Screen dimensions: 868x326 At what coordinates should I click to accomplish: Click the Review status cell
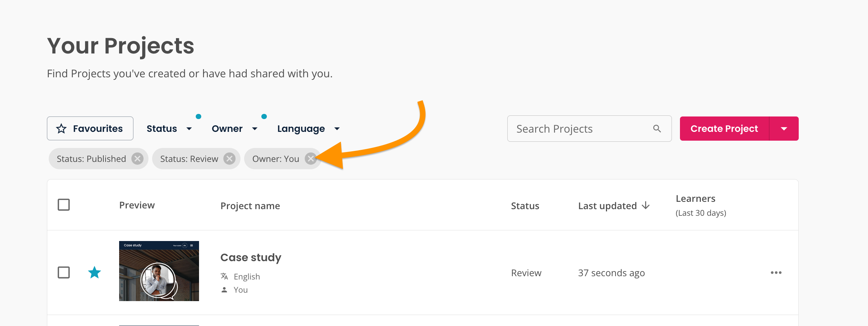(526, 273)
